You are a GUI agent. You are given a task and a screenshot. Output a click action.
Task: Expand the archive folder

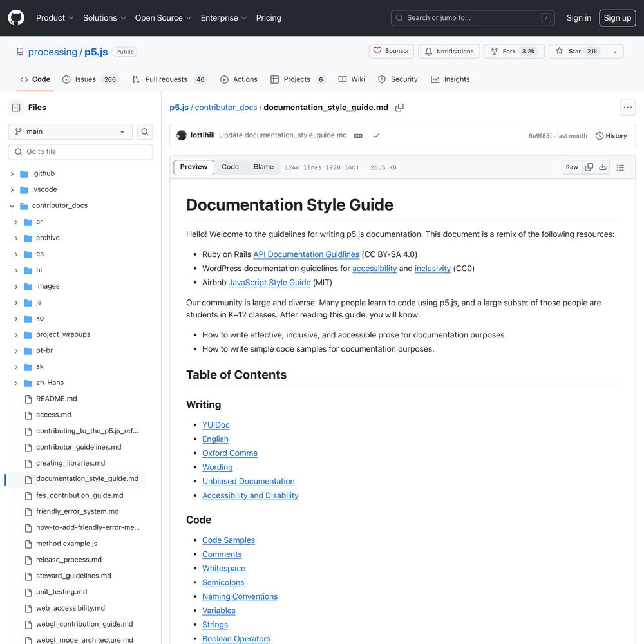pyautogui.click(x=17, y=238)
